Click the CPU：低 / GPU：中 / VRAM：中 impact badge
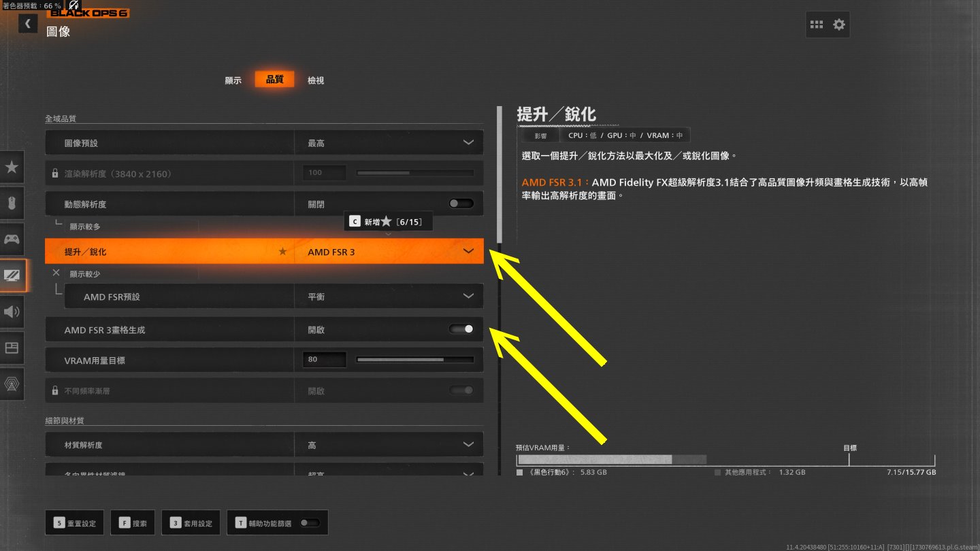The width and height of the screenshot is (980, 551). (x=625, y=135)
